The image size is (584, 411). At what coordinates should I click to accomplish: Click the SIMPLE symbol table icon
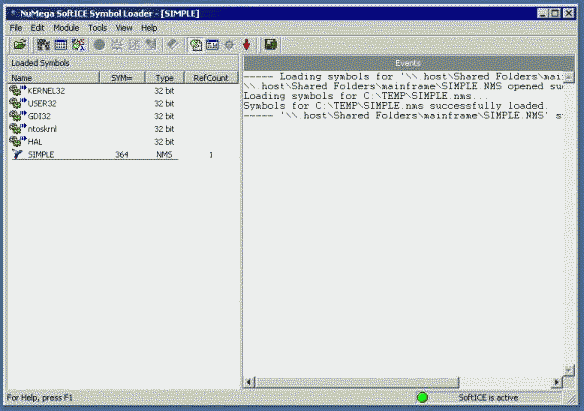click(18, 154)
